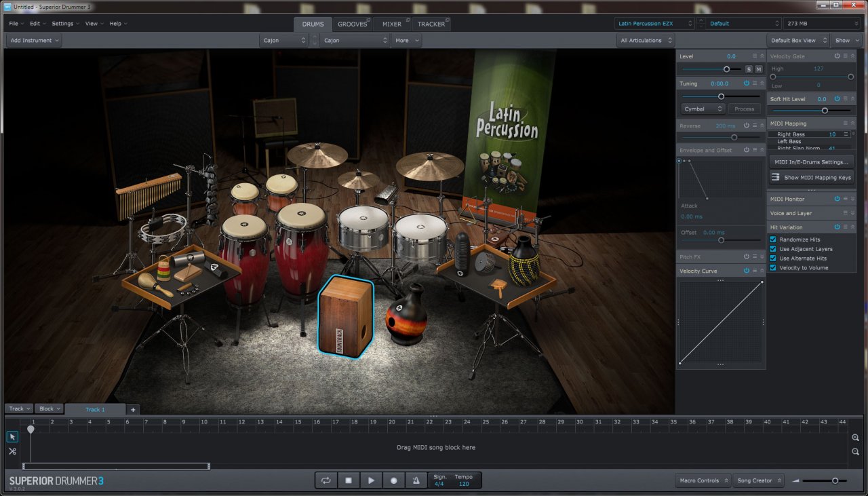Click the Level slider handle

(726, 69)
